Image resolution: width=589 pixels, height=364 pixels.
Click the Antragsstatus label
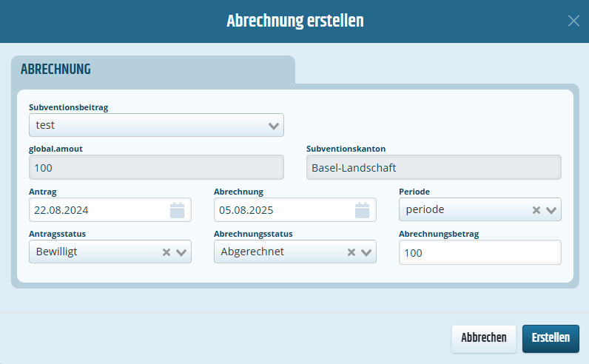point(57,234)
